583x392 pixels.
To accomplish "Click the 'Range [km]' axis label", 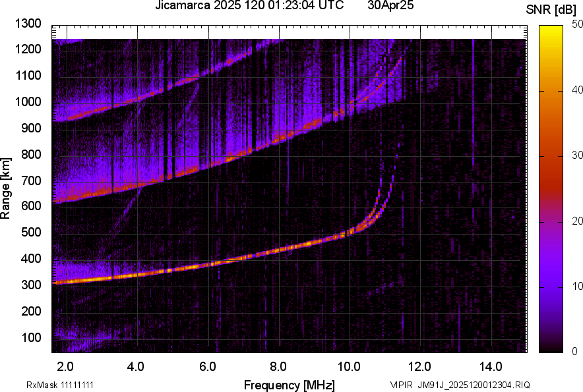I will click(5, 188).
